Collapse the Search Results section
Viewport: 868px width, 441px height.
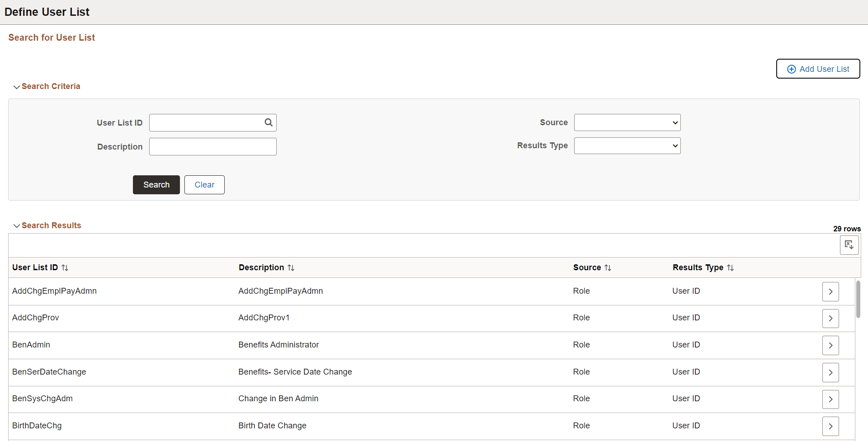tap(17, 226)
